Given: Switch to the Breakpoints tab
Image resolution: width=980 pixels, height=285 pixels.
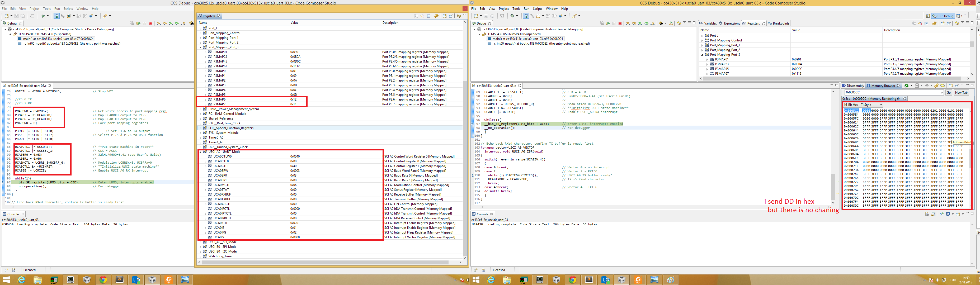Looking at the screenshot, I should click(779, 23).
